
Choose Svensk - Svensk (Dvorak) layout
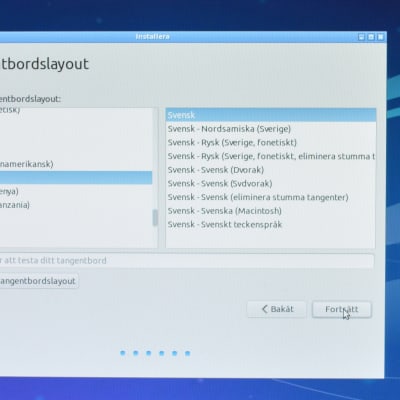[x=271, y=170]
